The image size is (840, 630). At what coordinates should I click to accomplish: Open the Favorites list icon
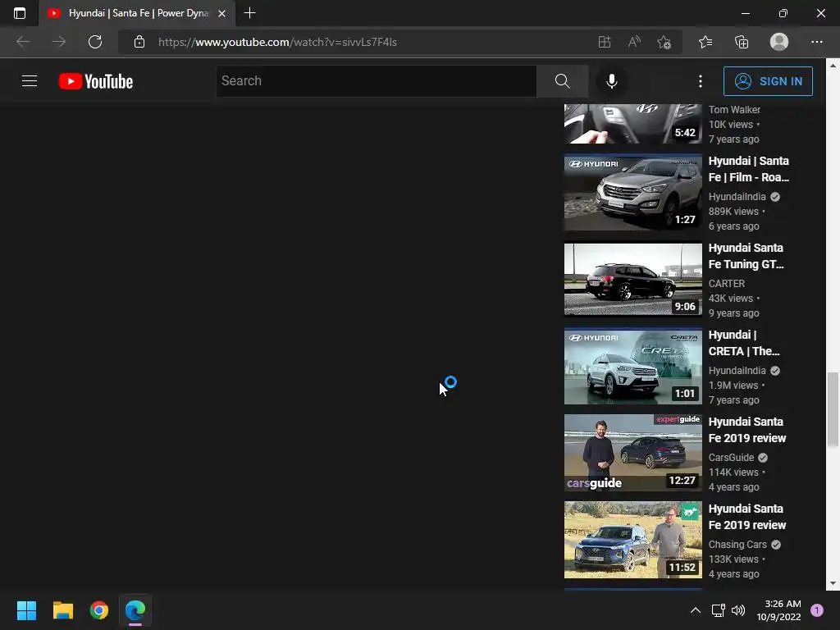coord(705,42)
